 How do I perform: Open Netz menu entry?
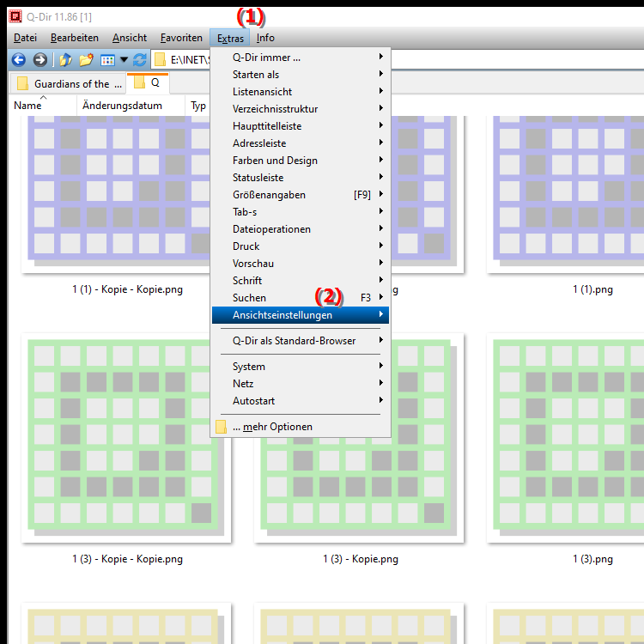tap(301, 384)
